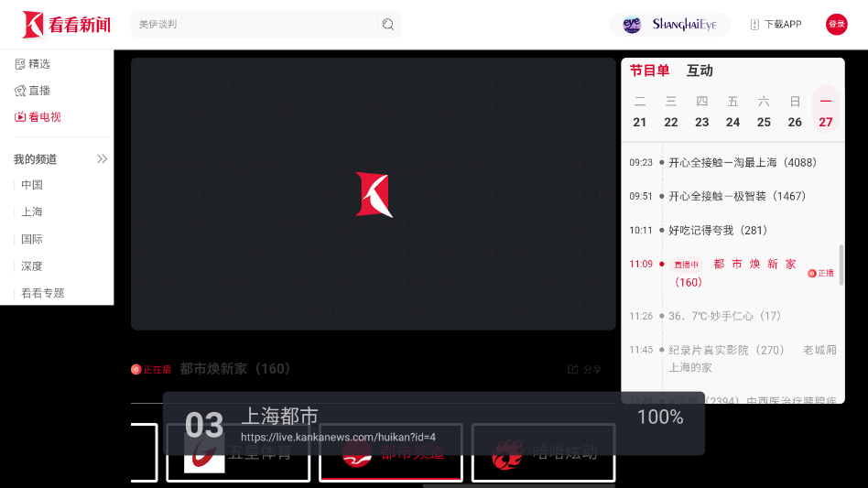Screen dimensions: 868x488
Task: Click the 正在播 live indicator icon
Action: click(x=136, y=369)
